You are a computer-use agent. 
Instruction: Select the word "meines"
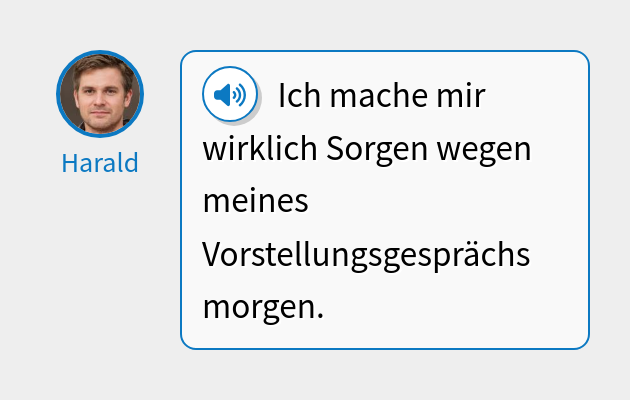255,202
